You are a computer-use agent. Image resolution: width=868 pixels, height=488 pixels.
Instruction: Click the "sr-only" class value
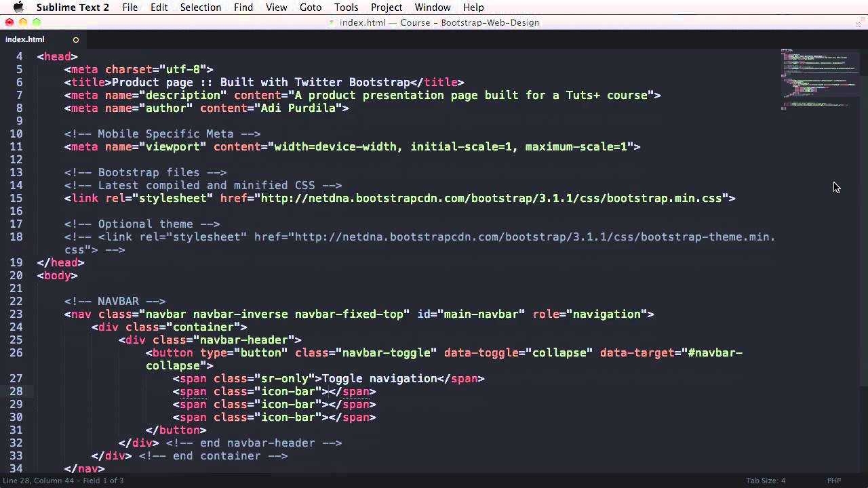[285, 379]
